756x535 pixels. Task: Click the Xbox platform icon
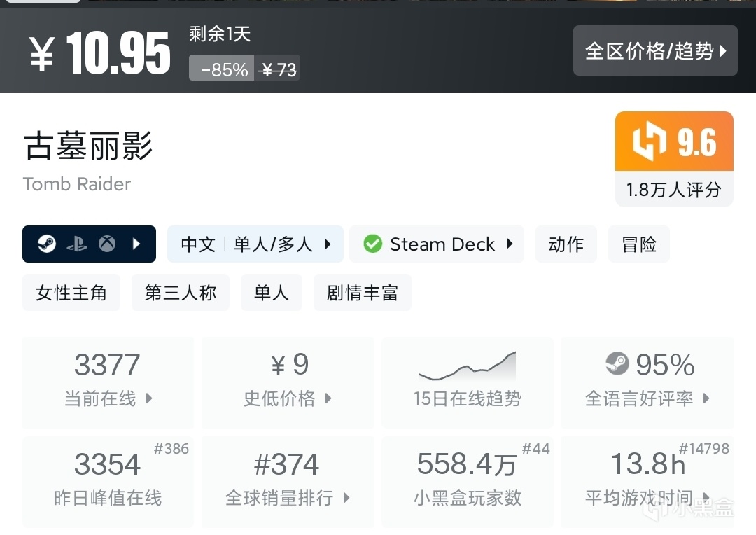[x=107, y=244]
